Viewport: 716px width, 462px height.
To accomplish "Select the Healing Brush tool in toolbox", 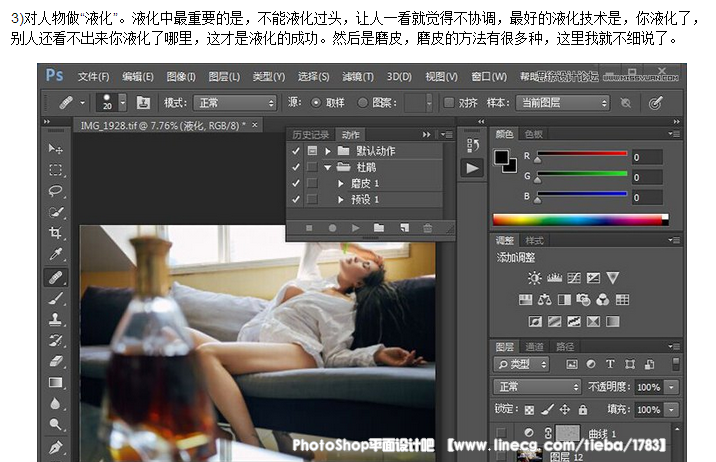I will tap(56, 277).
